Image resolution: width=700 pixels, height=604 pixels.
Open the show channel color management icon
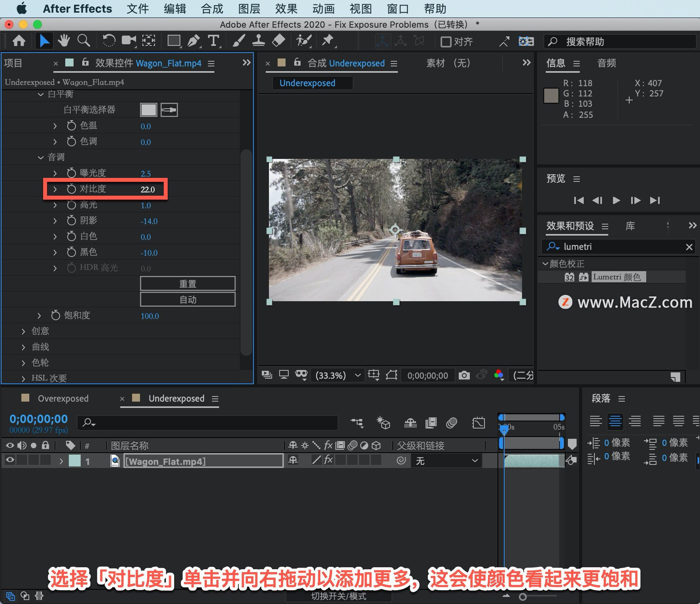point(499,375)
